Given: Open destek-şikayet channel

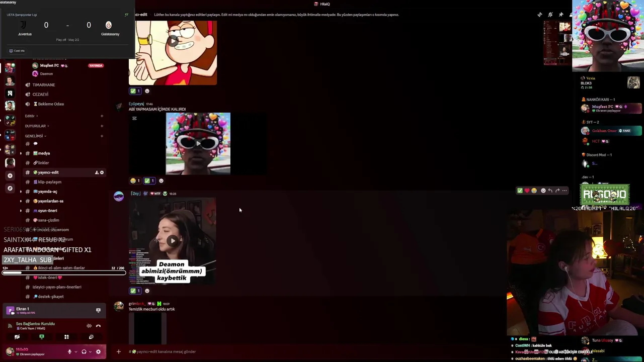Looking at the screenshot, I should (64, 297).
